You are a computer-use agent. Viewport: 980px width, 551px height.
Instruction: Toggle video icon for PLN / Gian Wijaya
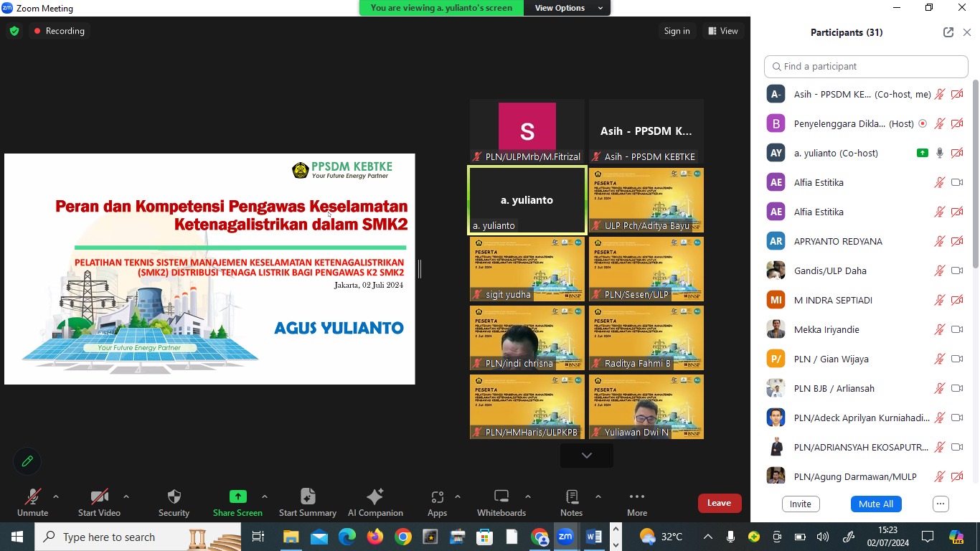(x=957, y=359)
